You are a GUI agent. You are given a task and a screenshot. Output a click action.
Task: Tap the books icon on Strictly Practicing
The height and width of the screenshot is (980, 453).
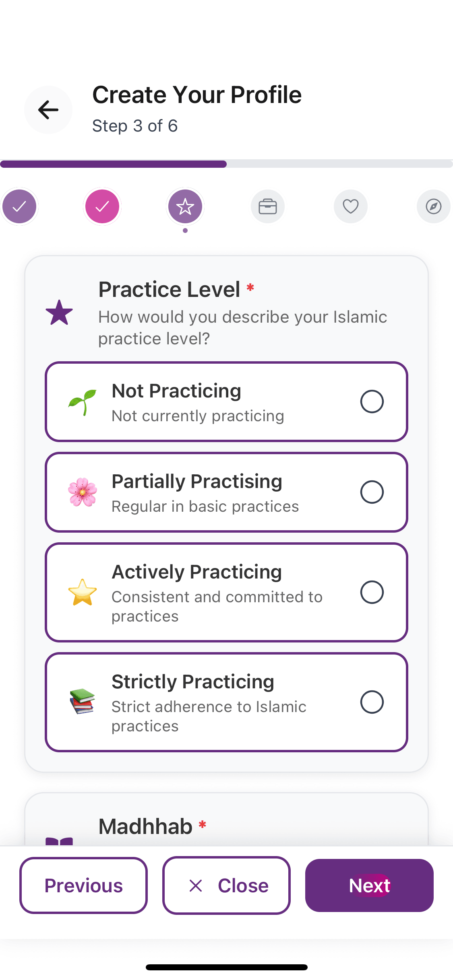tap(83, 701)
